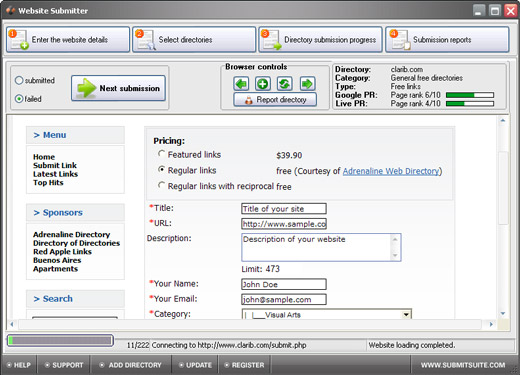Click the horizontal scroll right arrow
520x375 pixels.
[491, 324]
